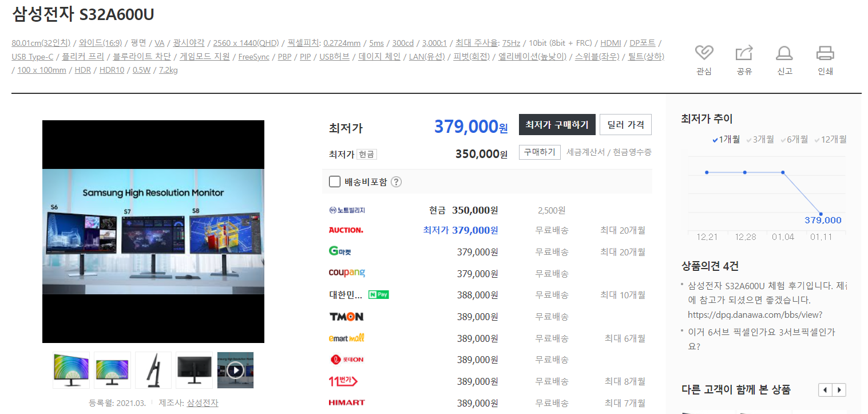Click the 데이지 체인 spec link
The height and width of the screenshot is (414, 868).
pyautogui.click(x=379, y=57)
